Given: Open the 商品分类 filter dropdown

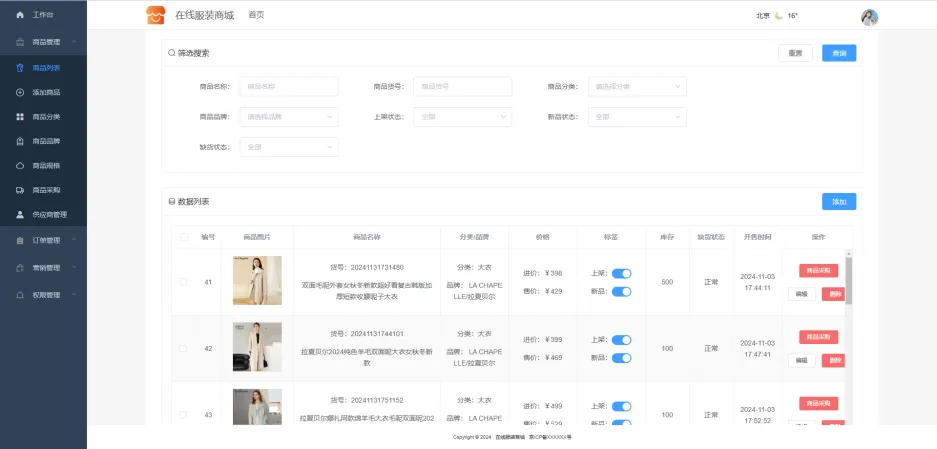Looking at the screenshot, I should pos(637,87).
